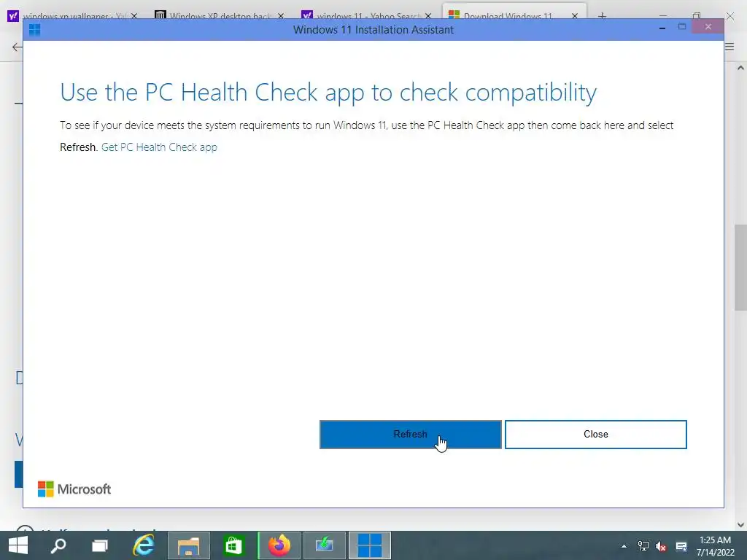Click the muted volume tray icon
This screenshot has width=747, height=560.
(x=661, y=546)
